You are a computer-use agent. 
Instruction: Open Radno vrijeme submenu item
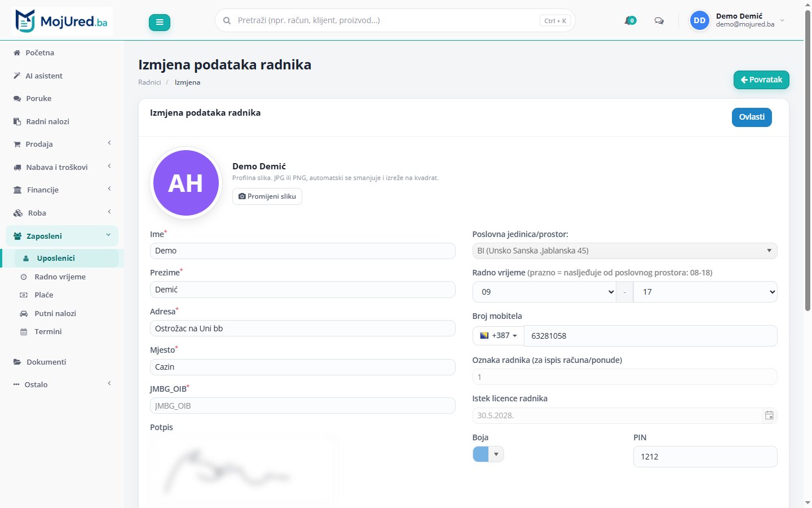point(60,277)
